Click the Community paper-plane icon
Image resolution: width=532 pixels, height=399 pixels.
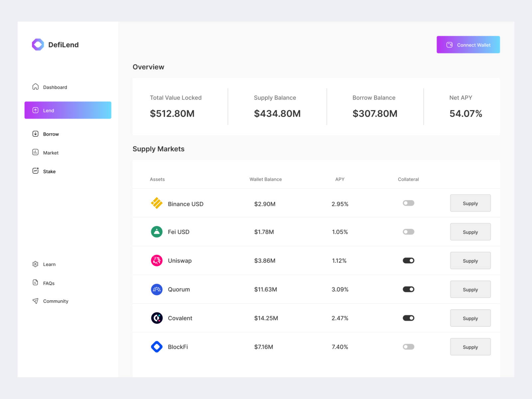click(35, 301)
